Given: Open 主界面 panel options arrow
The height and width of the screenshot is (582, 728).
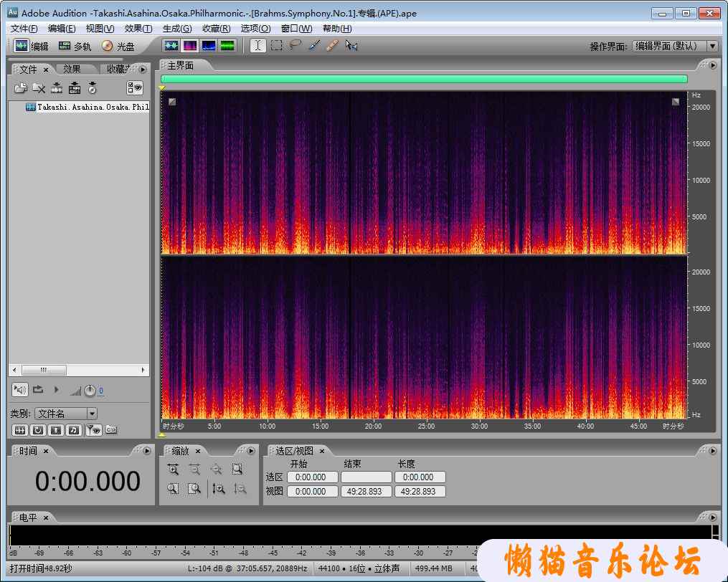Looking at the screenshot, I should click(713, 65).
